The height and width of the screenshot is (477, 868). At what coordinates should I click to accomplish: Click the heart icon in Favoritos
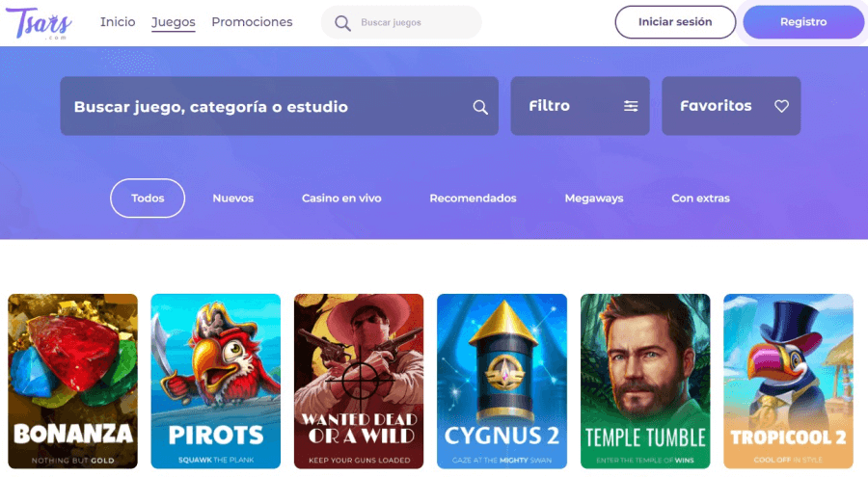(x=781, y=106)
